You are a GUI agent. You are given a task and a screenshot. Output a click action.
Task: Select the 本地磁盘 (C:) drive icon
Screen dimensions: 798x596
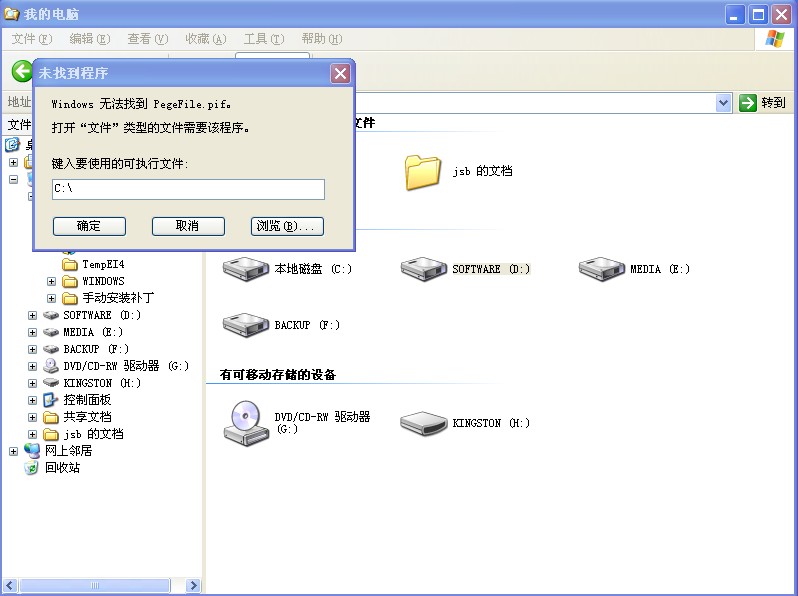coord(246,269)
